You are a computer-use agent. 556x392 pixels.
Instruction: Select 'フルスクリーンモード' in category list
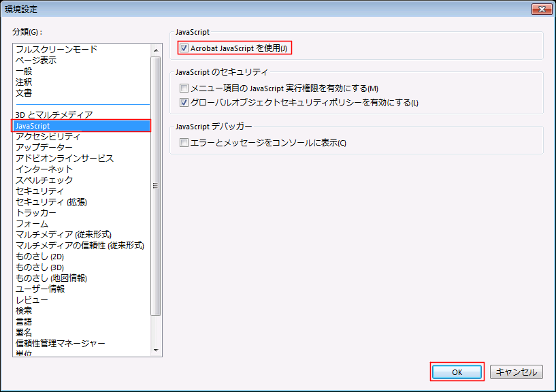[x=56, y=50]
